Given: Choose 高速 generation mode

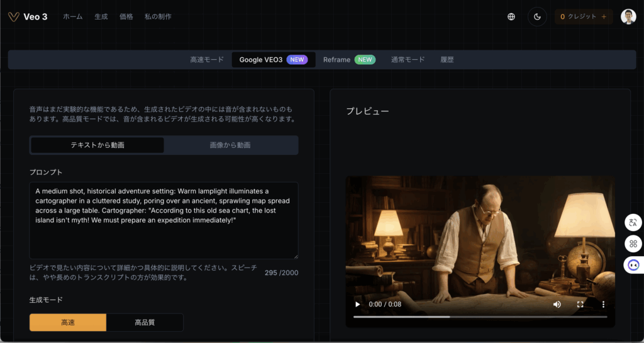Looking at the screenshot, I should point(68,322).
